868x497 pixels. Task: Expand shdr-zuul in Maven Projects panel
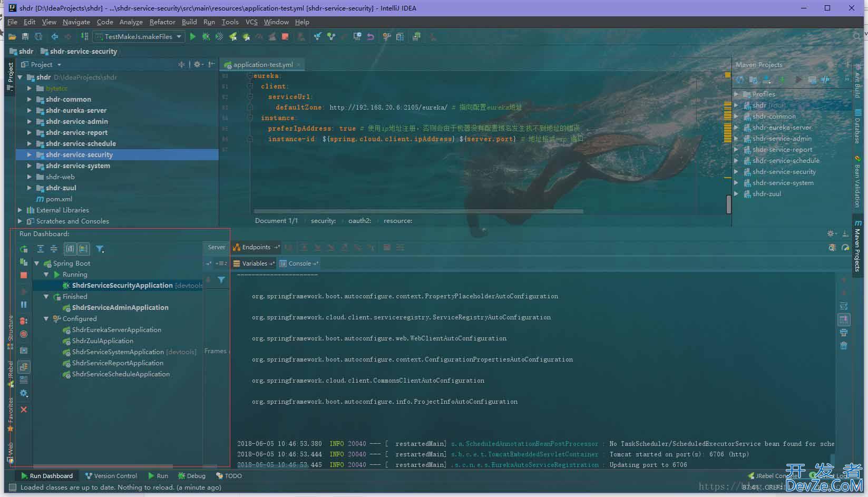click(x=737, y=194)
